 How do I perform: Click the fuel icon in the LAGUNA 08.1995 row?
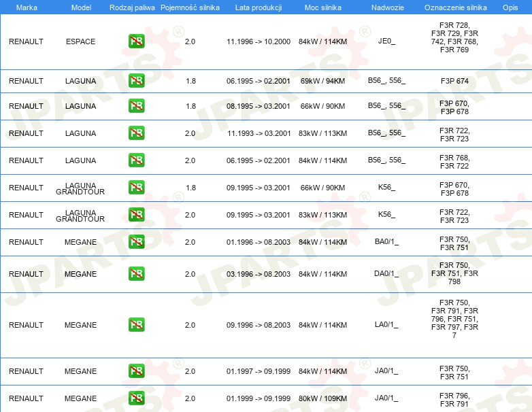136,106
